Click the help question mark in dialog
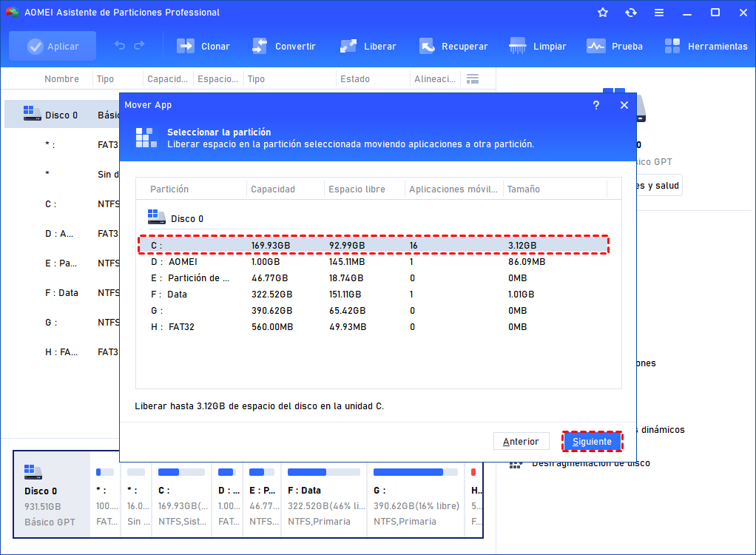 596,105
